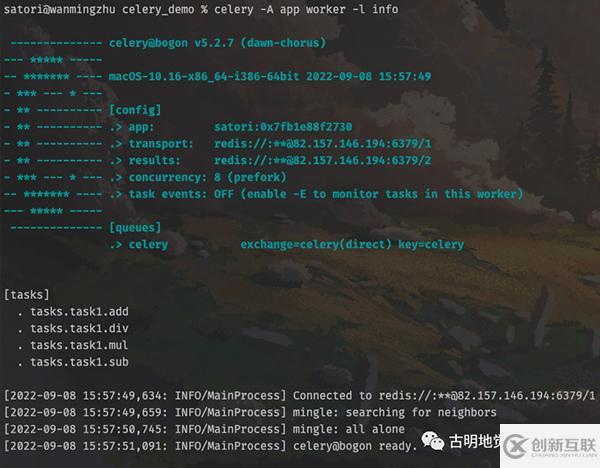The width and height of the screenshot is (600, 468).
Task: Click the 'tasks.task1.mul' entry
Action: pos(79,345)
